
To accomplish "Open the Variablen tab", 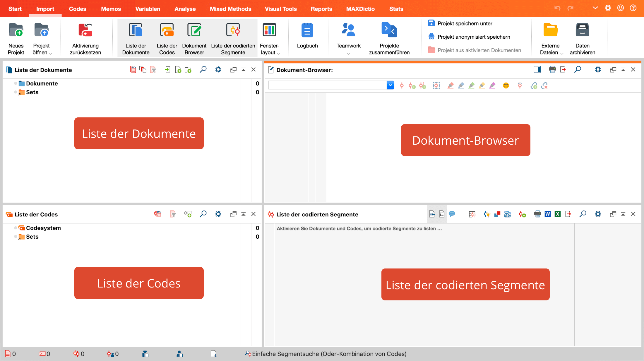I will click(148, 9).
